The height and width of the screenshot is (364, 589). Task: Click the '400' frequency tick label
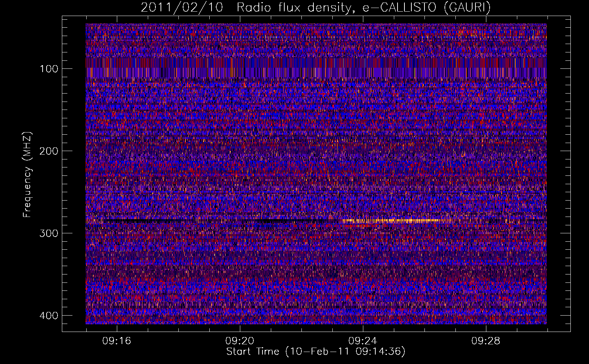[x=49, y=316]
